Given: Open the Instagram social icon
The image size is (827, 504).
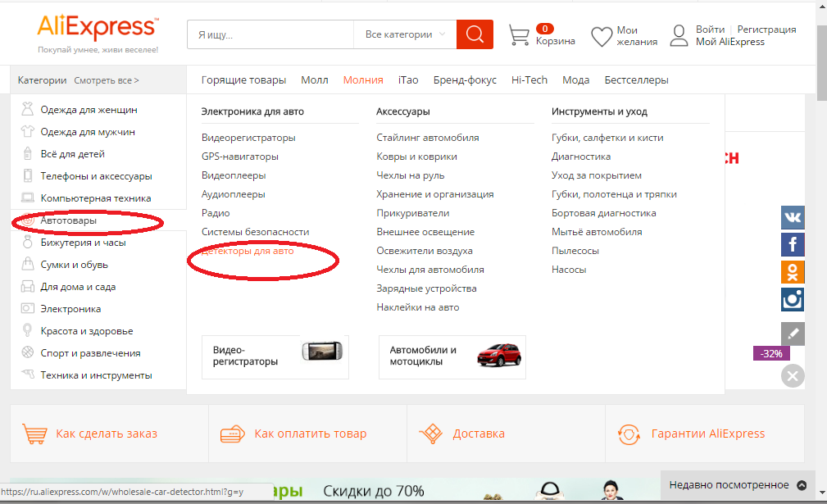Looking at the screenshot, I should (x=793, y=299).
